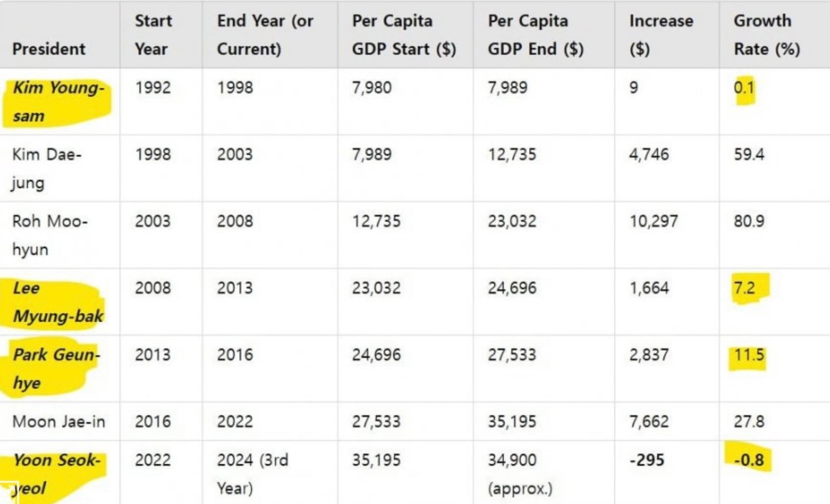Click the Growth Rate (%) header
The width and height of the screenshot is (830, 504).
coord(767,35)
